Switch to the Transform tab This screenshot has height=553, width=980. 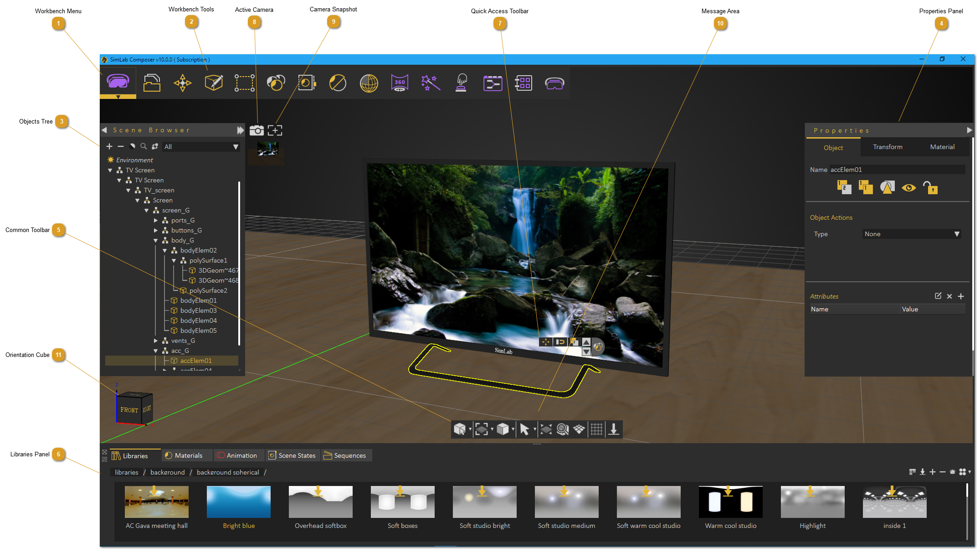tap(888, 147)
